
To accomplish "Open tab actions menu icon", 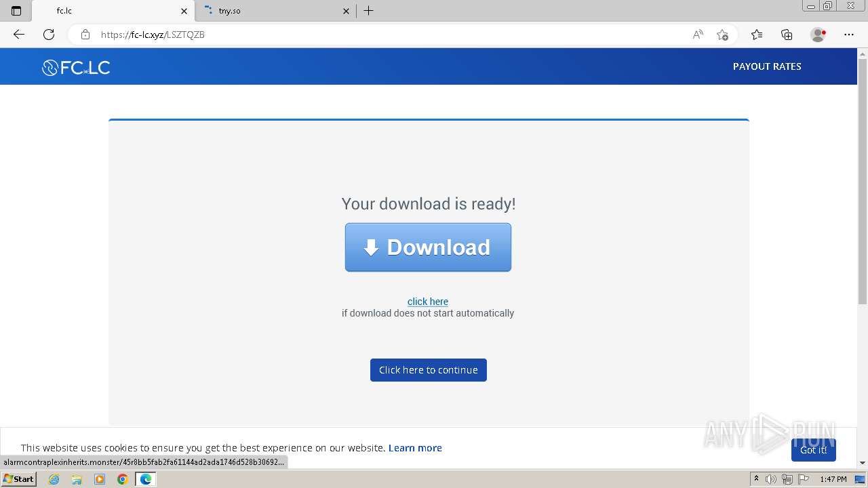I will (x=16, y=11).
